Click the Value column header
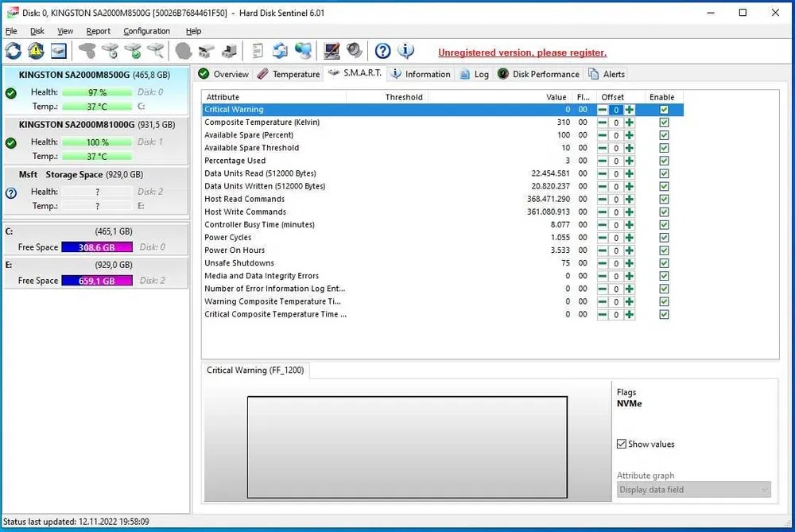This screenshot has height=532, width=795. (x=500, y=97)
